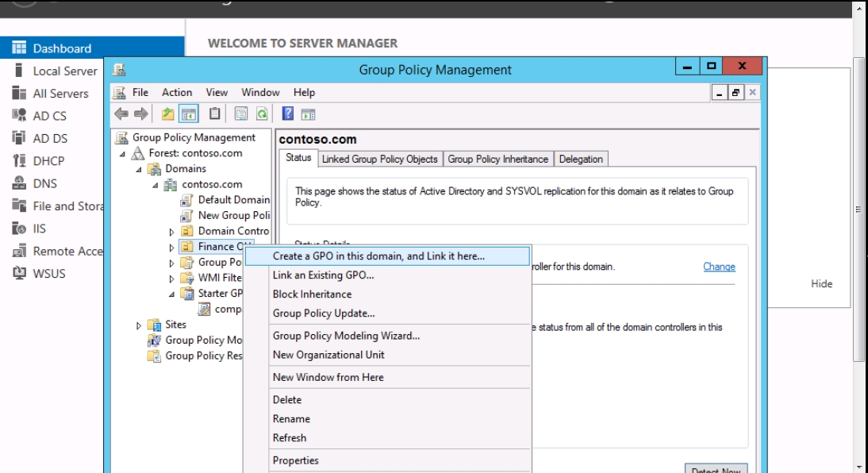Select Default Domain Policy tree item
The image size is (868, 473).
coord(233,200)
